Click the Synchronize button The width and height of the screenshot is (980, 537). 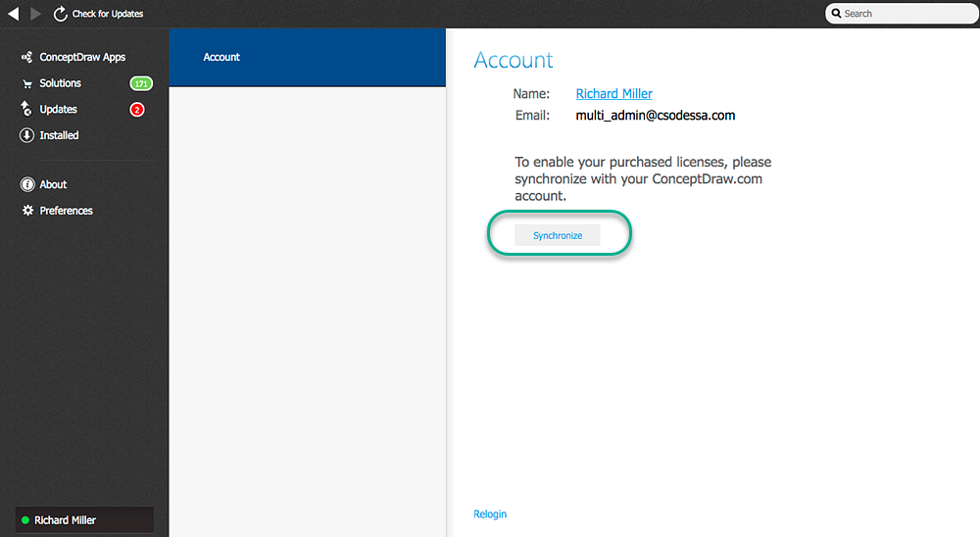(x=558, y=236)
